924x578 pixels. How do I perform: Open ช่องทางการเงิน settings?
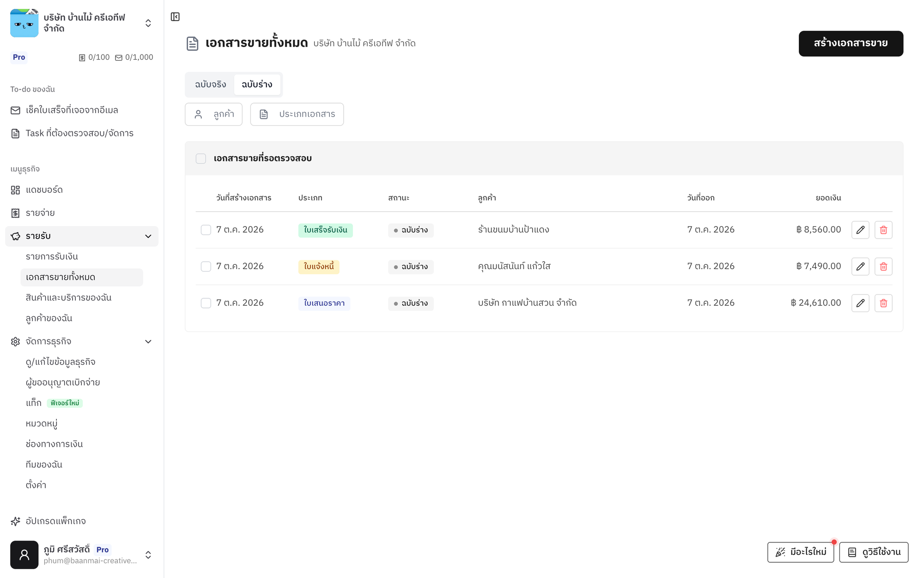point(82,444)
